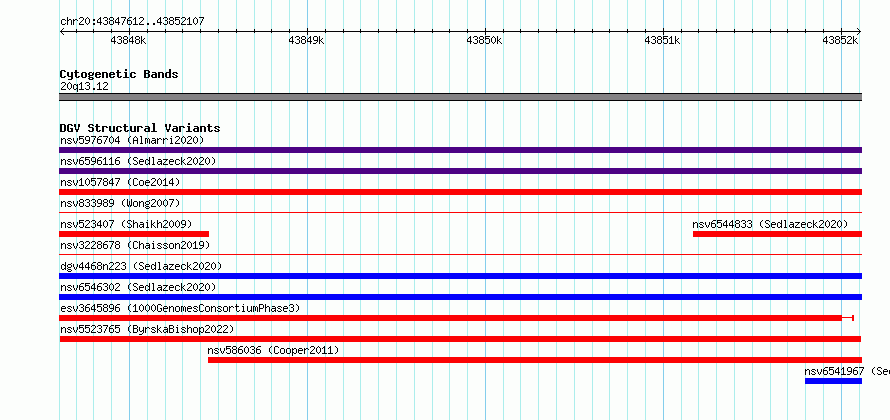Click the 43851k ruler position
Screen dimensions: 890x420
tap(662, 40)
